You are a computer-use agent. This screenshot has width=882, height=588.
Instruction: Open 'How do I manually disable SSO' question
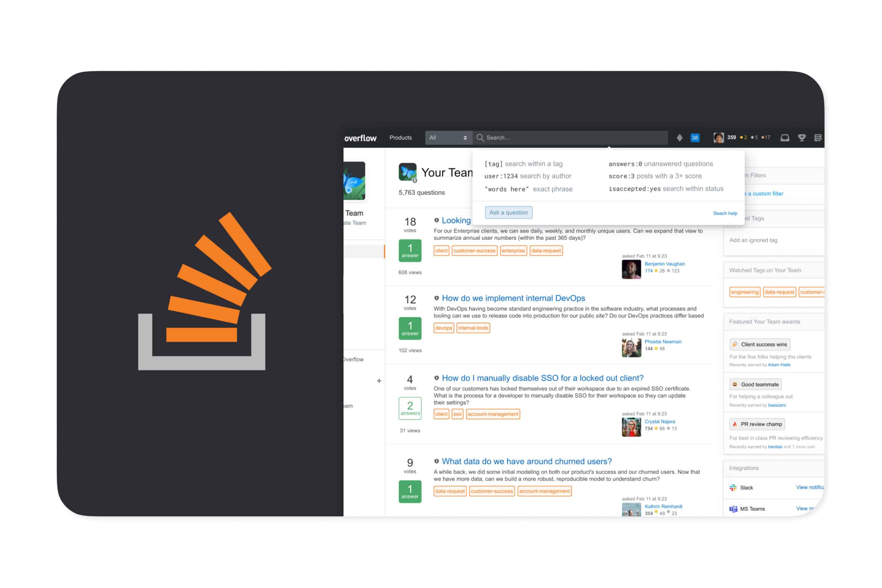[x=543, y=378]
